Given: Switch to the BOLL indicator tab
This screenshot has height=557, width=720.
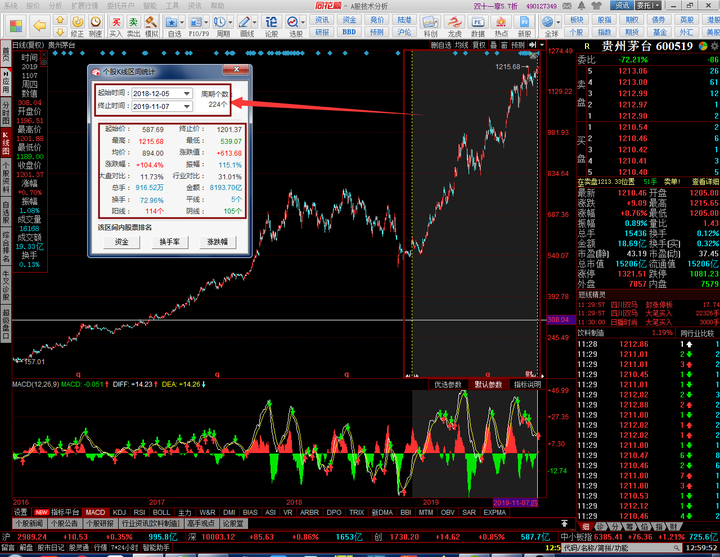Looking at the screenshot, I should click(x=161, y=512).
